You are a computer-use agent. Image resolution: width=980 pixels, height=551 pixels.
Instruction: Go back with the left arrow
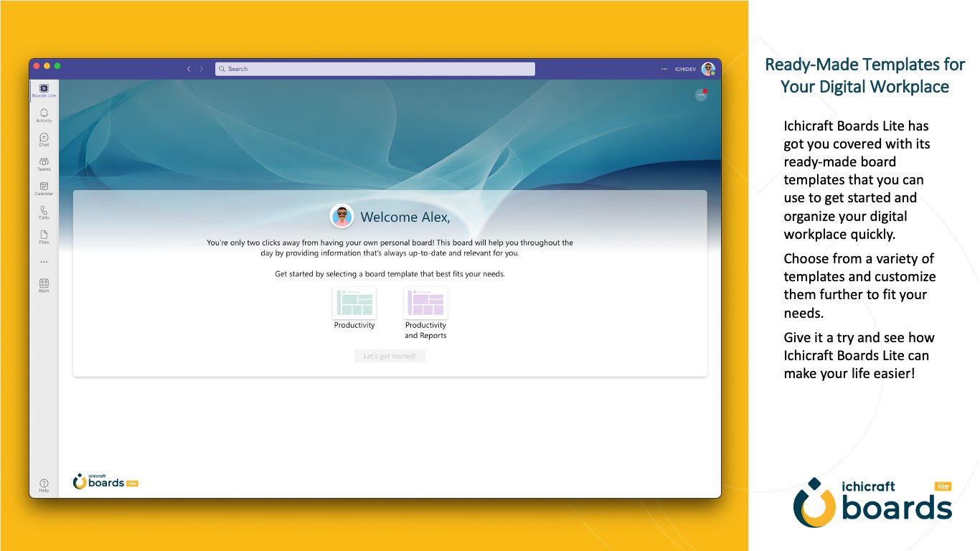point(189,69)
